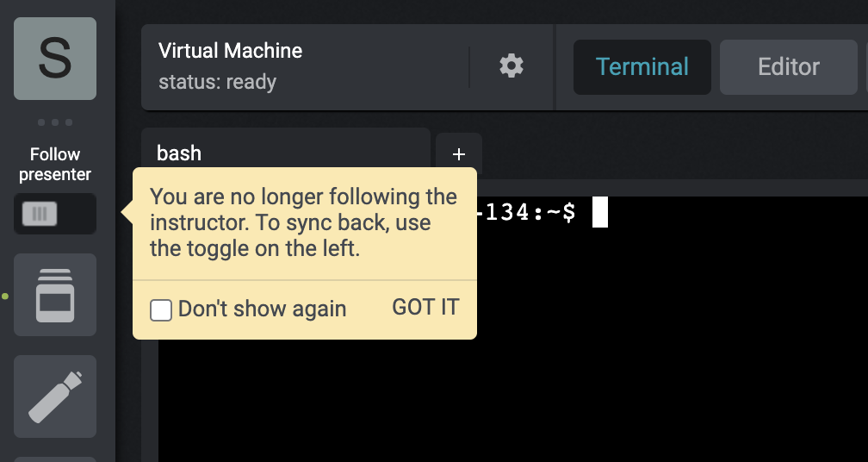868x462 pixels.
Task: Click the terminal cursor block after the prompt
Action: [600, 212]
